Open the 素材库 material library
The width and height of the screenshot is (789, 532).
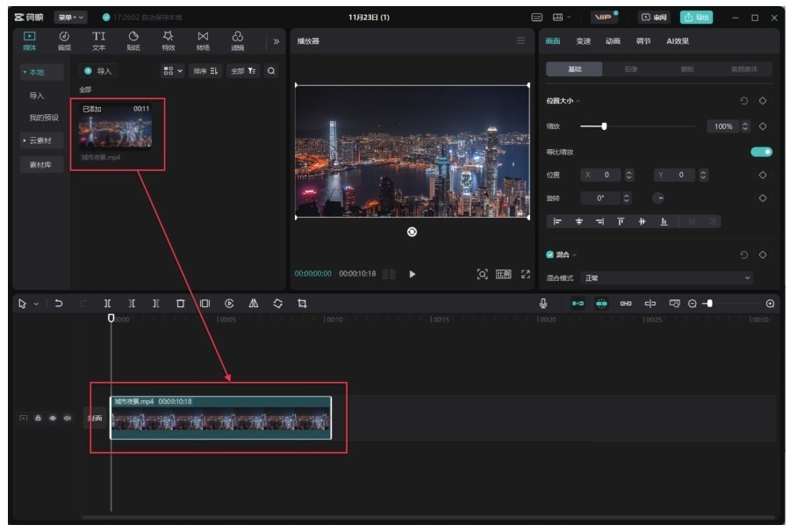point(41,164)
